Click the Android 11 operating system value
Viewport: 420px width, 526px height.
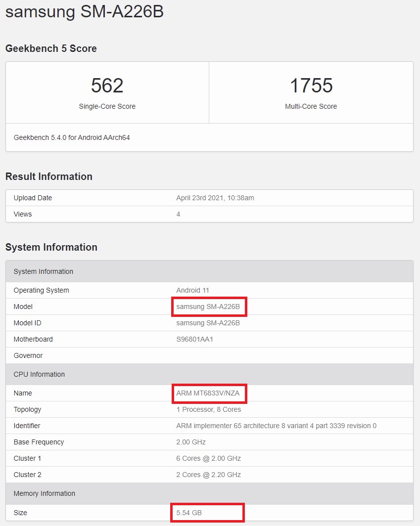coord(193,290)
